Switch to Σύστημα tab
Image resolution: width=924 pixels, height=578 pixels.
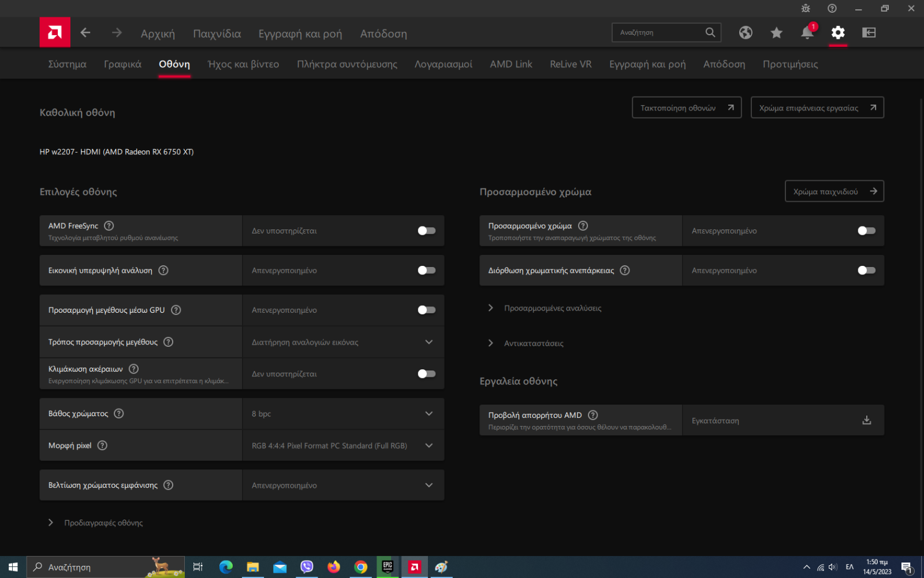(67, 64)
